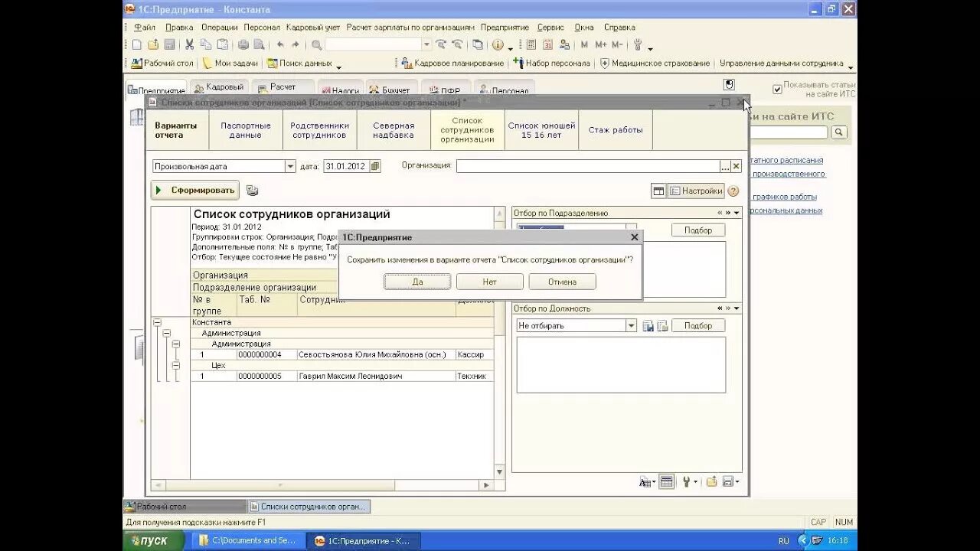The height and width of the screenshot is (551, 980).
Task: Open the Calculator toolbar icon
Action: click(531, 45)
